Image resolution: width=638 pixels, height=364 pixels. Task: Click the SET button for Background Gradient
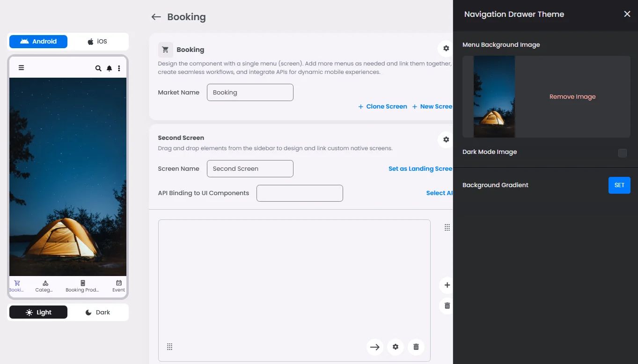pyautogui.click(x=619, y=185)
